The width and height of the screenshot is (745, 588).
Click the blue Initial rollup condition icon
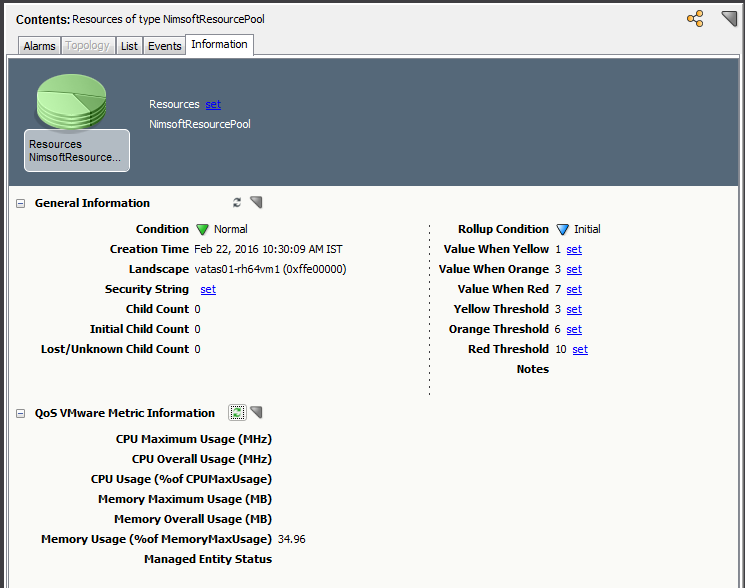[x=563, y=229]
